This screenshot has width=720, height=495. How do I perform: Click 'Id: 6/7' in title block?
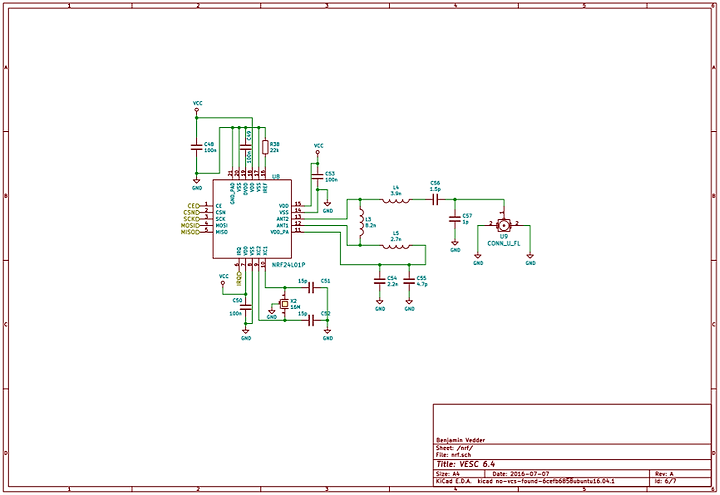pos(665,481)
